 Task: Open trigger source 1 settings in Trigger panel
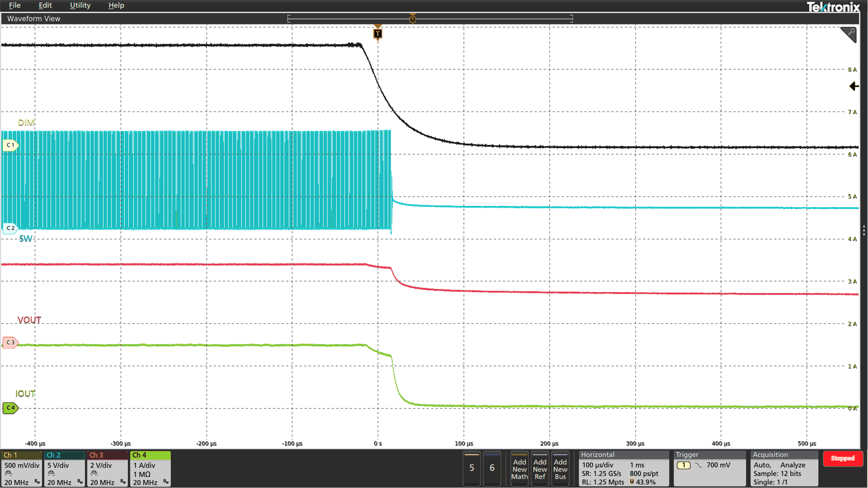684,465
